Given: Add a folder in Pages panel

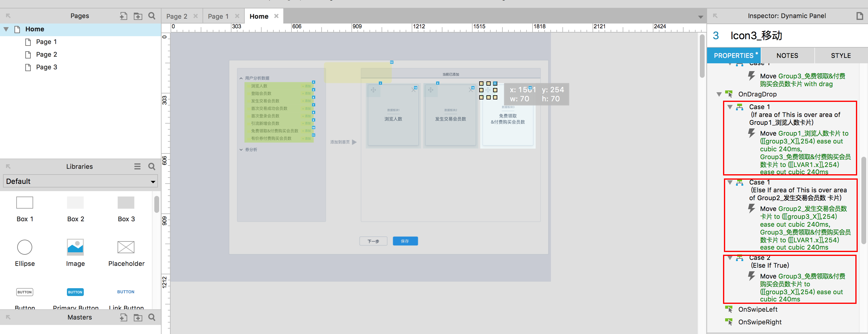Looking at the screenshot, I should (x=138, y=16).
